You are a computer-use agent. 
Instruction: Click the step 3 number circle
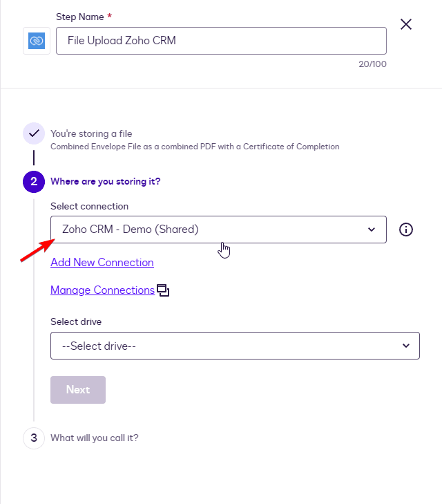tap(34, 438)
